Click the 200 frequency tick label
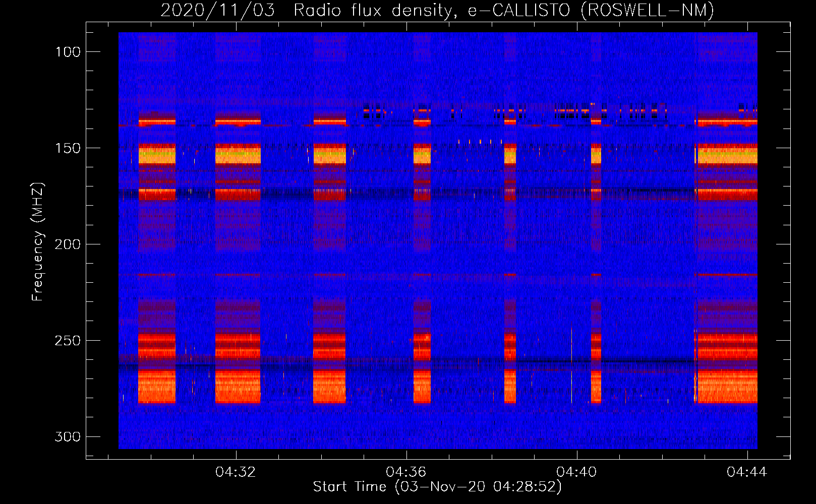 pyautogui.click(x=68, y=244)
